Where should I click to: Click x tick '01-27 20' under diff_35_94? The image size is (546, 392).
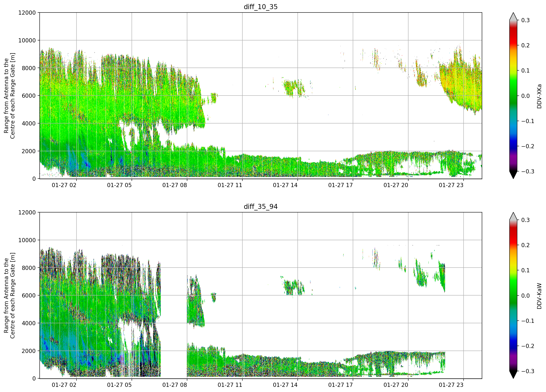pos(396,385)
